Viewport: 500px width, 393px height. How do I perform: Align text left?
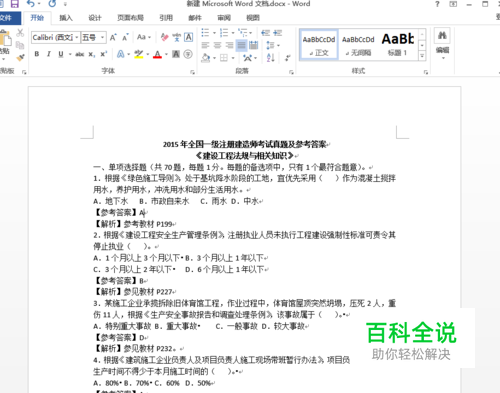[205, 45]
